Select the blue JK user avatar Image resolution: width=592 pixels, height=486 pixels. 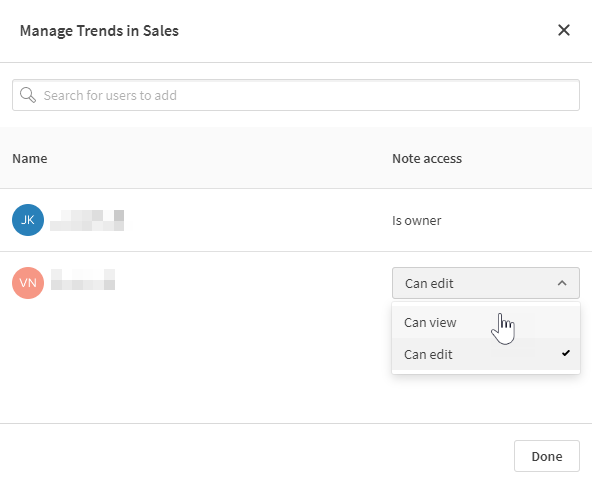(28, 220)
